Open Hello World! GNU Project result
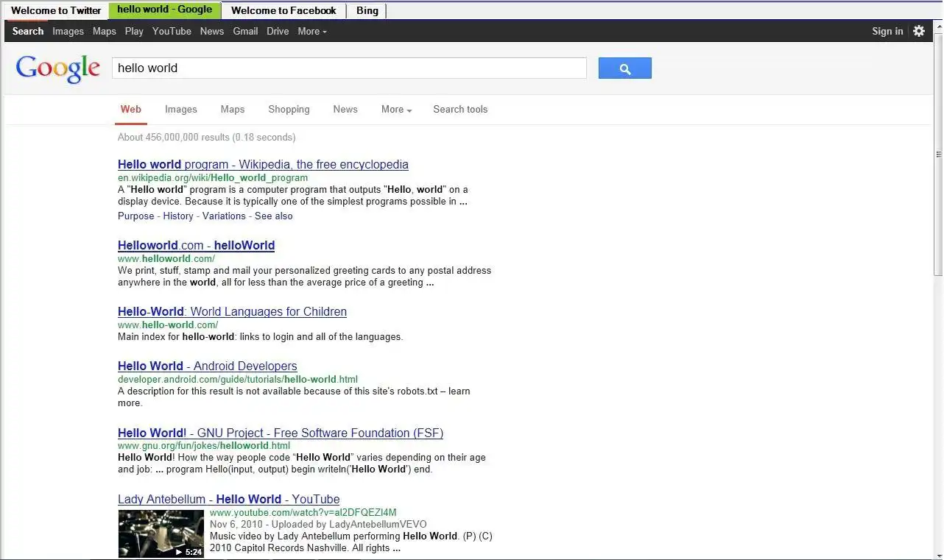Screen dimensions: 944x560 click(281, 433)
